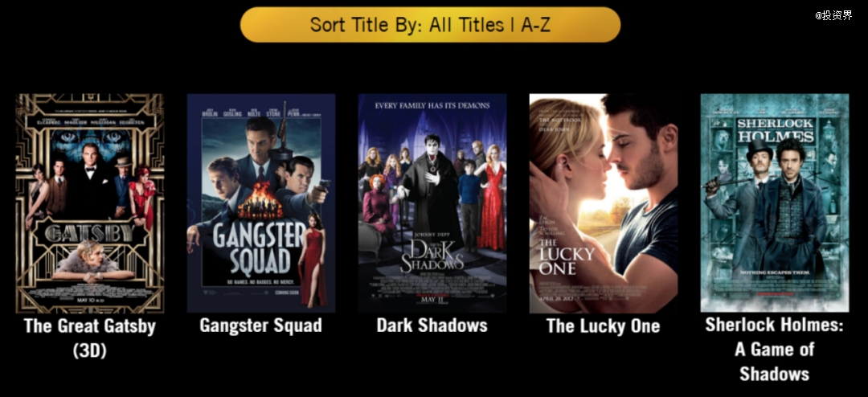Click the Johnny Depp name on Dark Shadows poster
Viewport: 868px width, 397px height.
click(432, 235)
